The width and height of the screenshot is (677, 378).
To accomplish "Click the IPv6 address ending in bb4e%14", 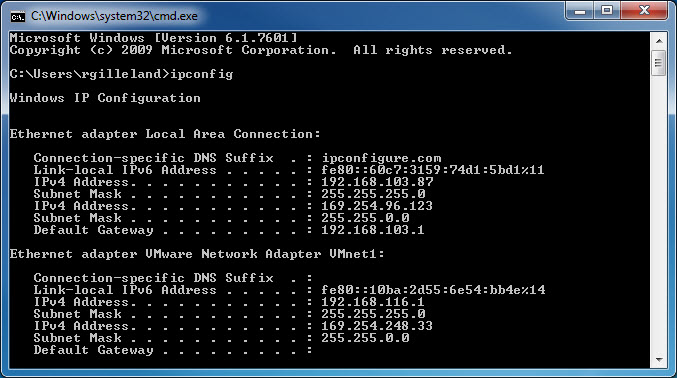I will coord(433,289).
